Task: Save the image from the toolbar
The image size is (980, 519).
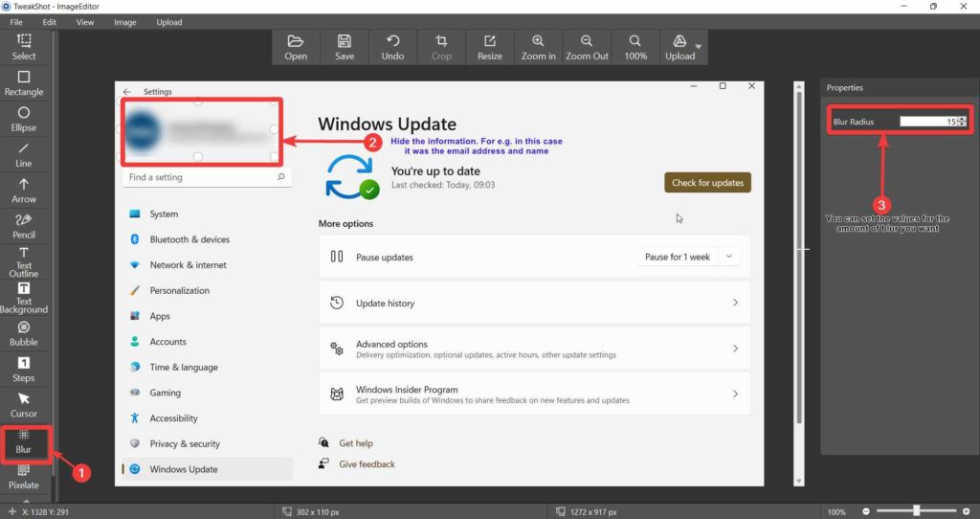Action: (345, 48)
